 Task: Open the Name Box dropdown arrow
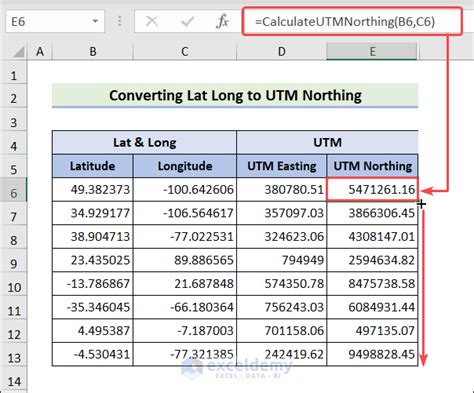point(95,22)
